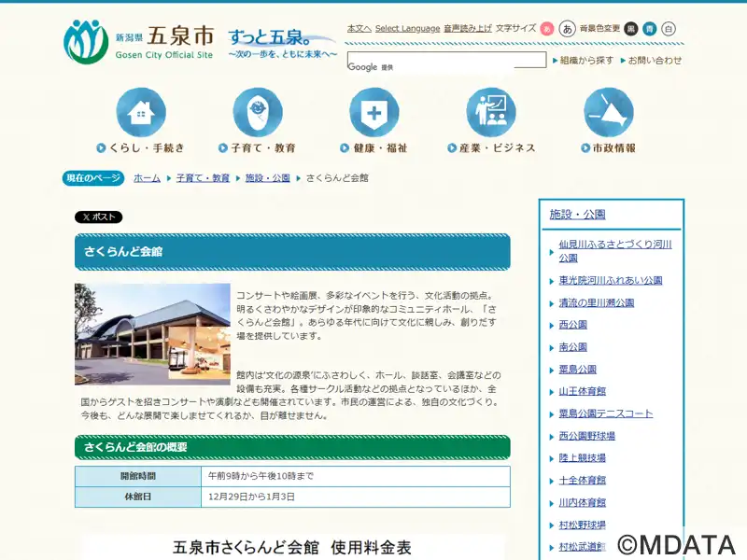Click くらし・手続き menu label
Viewport: 747px width, 560px height.
pos(140,148)
